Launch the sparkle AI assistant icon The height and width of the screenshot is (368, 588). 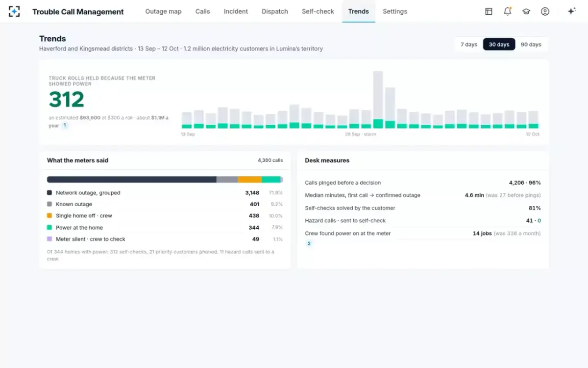tap(571, 11)
